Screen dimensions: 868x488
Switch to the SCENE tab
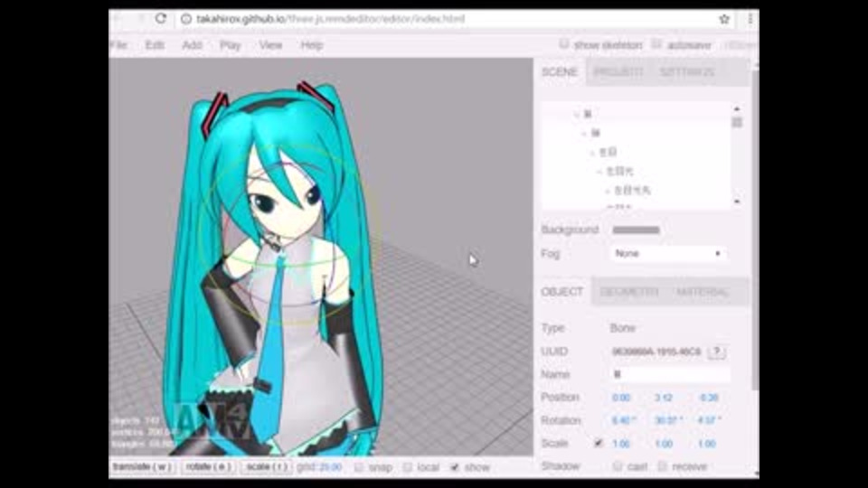(x=560, y=72)
